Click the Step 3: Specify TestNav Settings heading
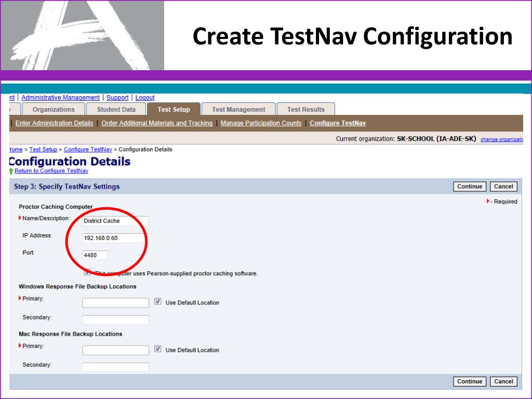Viewport: 532px width, 399px height. tap(67, 187)
